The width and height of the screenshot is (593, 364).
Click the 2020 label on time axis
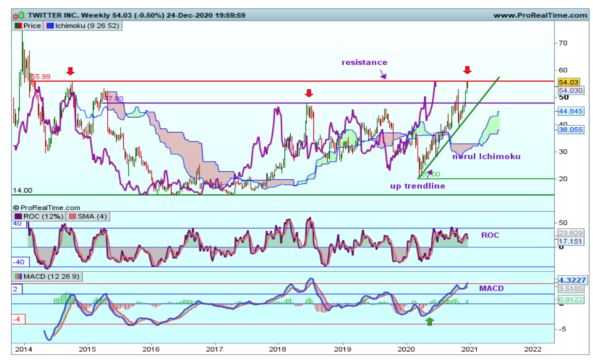coord(406,349)
